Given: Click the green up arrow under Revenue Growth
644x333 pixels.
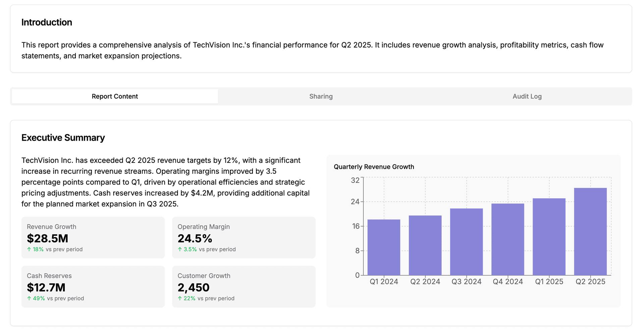Looking at the screenshot, I should pos(29,249).
